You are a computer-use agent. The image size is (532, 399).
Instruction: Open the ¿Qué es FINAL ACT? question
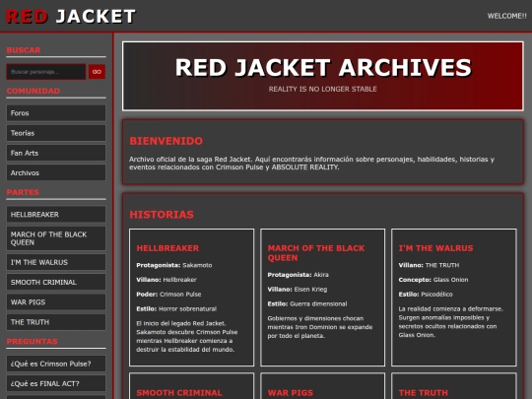pos(56,383)
